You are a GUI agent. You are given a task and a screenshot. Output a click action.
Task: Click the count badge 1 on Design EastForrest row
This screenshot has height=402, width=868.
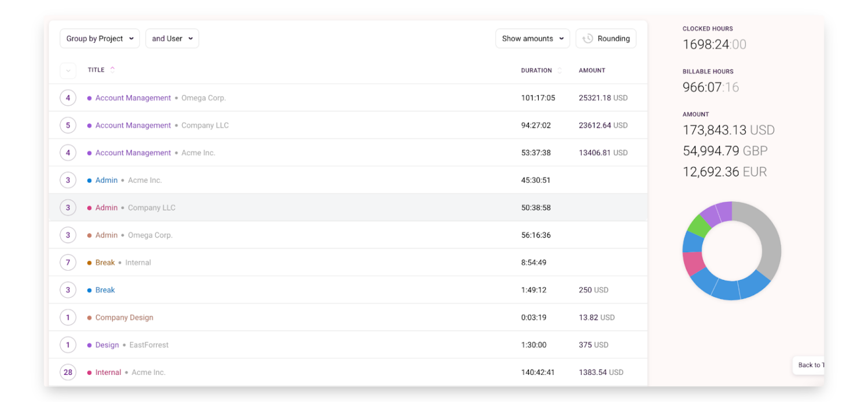click(68, 344)
